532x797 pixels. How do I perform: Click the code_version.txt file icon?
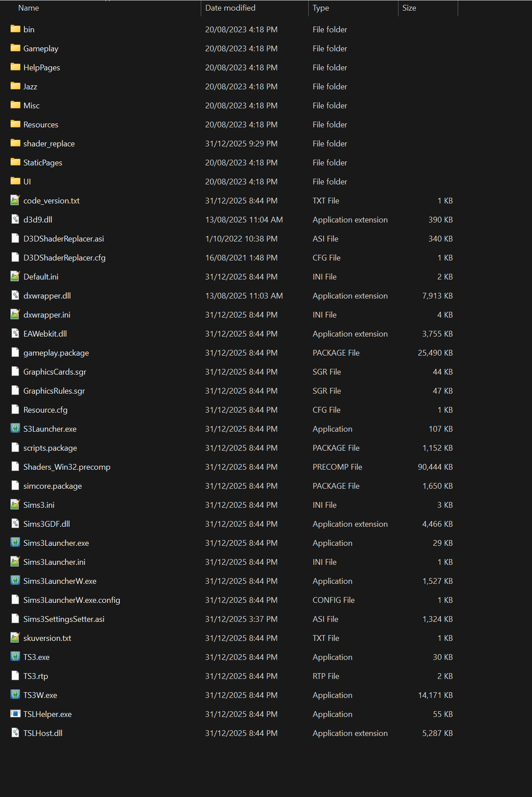point(15,200)
